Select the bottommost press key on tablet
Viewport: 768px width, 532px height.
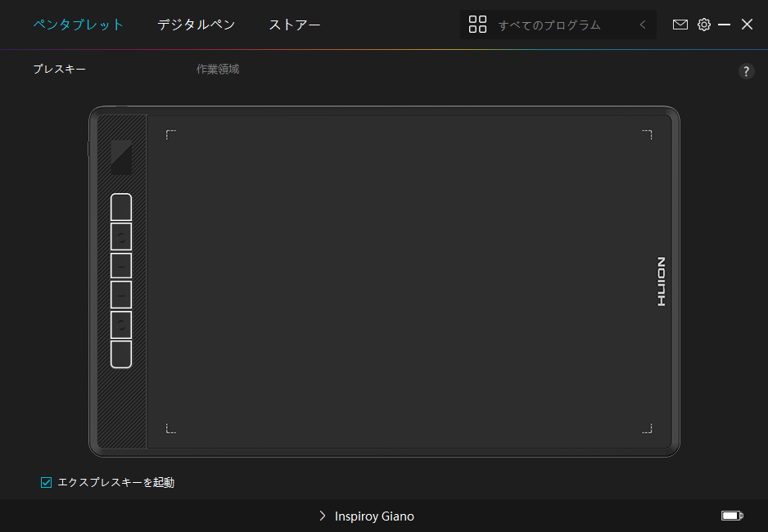121,354
